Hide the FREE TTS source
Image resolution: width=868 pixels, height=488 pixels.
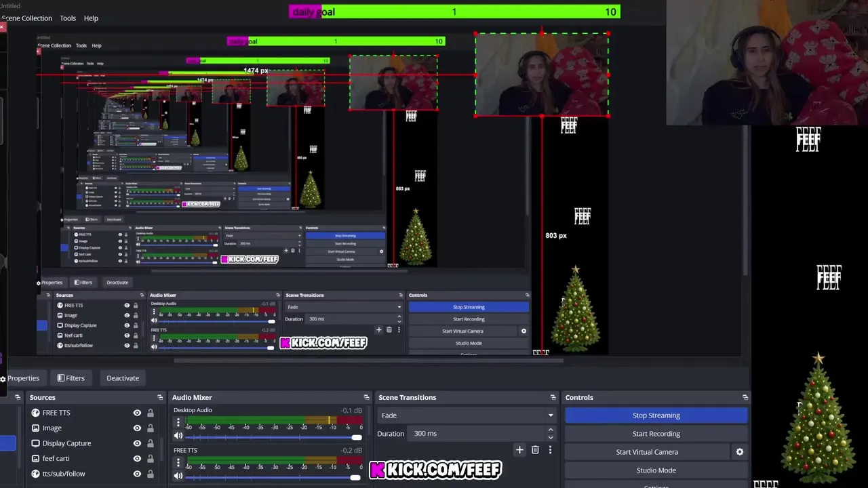(x=137, y=413)
